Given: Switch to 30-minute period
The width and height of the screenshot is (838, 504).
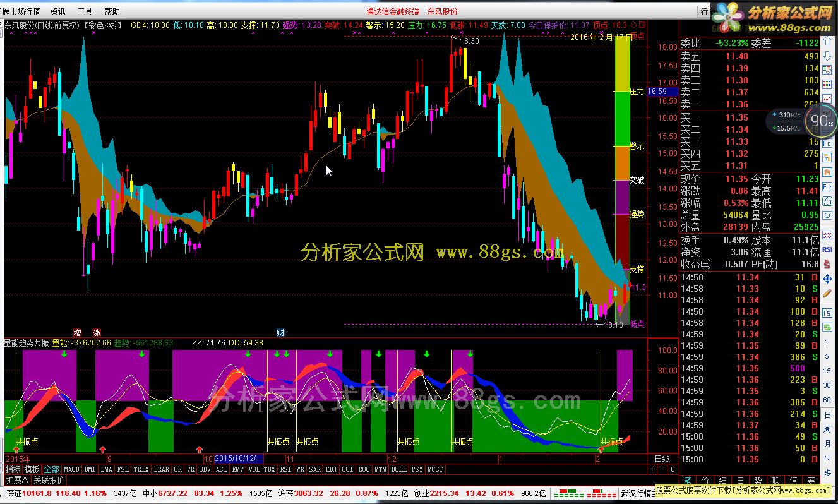Looking at the screenshot, I should tap(827, 385).
